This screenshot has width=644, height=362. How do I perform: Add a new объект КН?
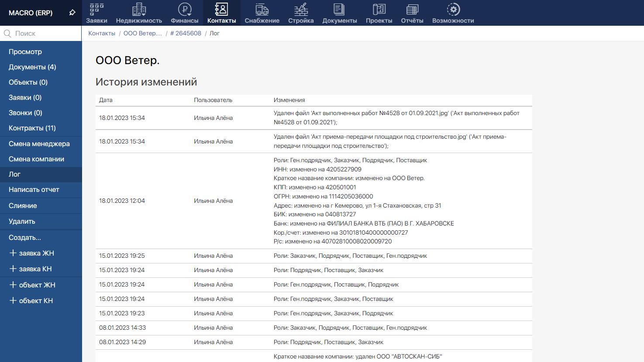31,301
